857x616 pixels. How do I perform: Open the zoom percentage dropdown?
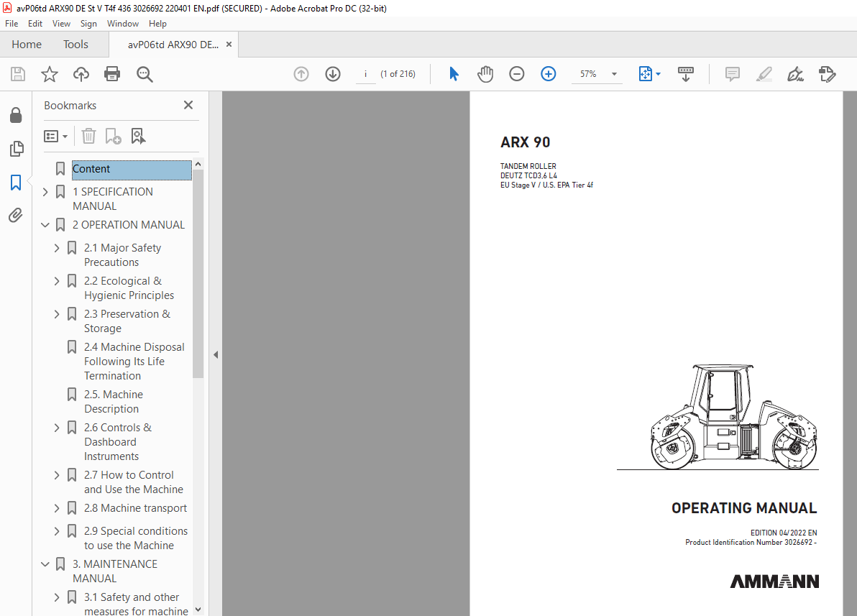tap(614, 74)
